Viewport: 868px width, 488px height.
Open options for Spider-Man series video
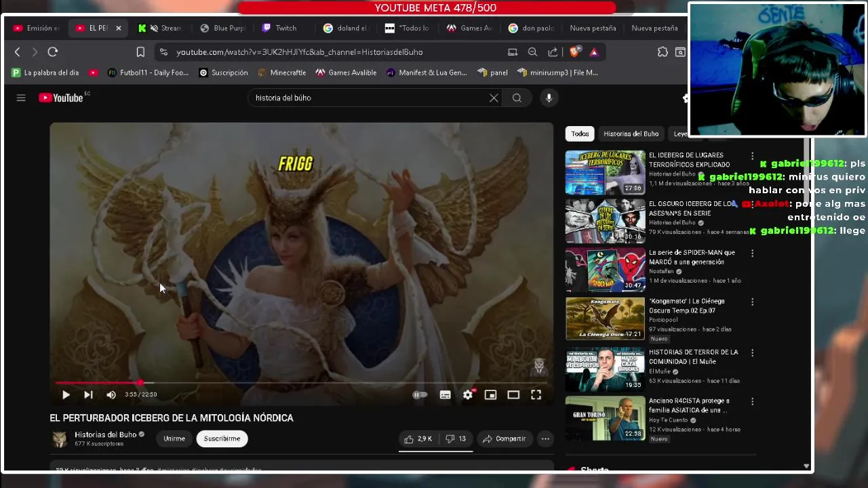[x=752, y=253]
